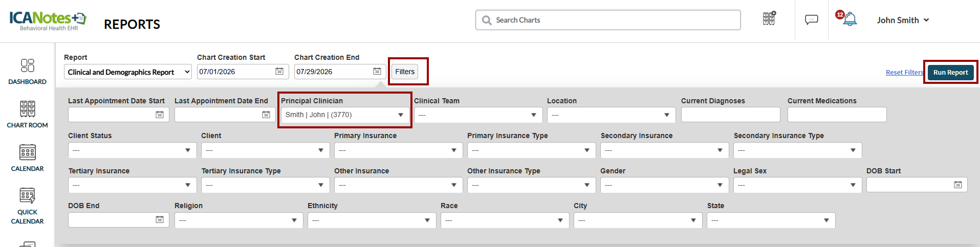Expand the John Smith user menu
This screenshot has height=247, width=980.
903,20
